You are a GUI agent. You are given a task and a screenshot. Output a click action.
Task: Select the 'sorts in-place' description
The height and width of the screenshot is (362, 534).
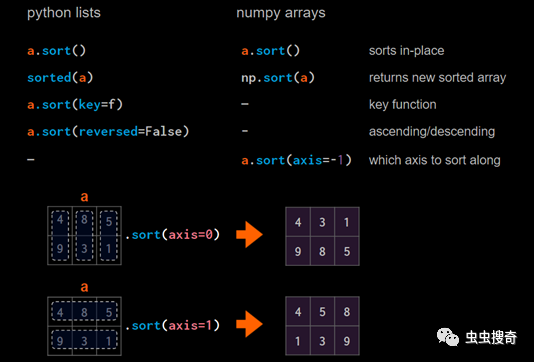(406, 51)
